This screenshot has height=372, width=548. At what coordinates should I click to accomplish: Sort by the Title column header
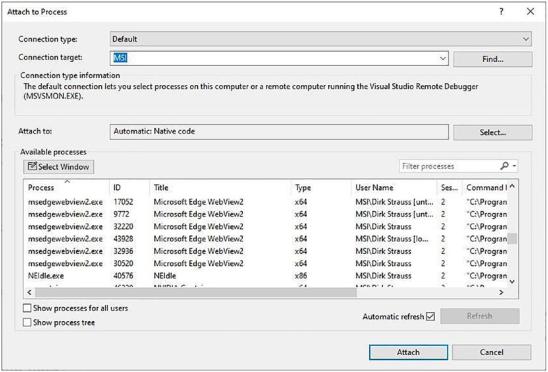pos(220,188)
